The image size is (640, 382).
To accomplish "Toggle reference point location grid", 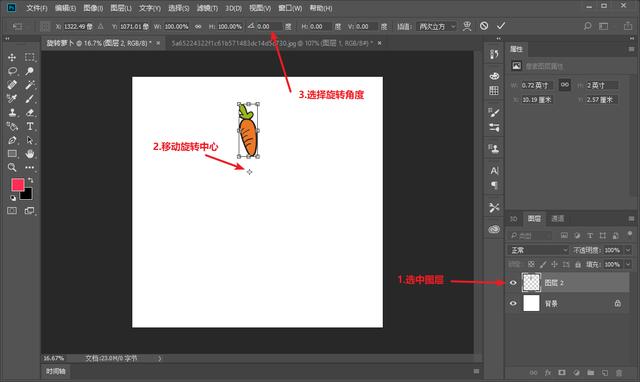I will 45,27.
